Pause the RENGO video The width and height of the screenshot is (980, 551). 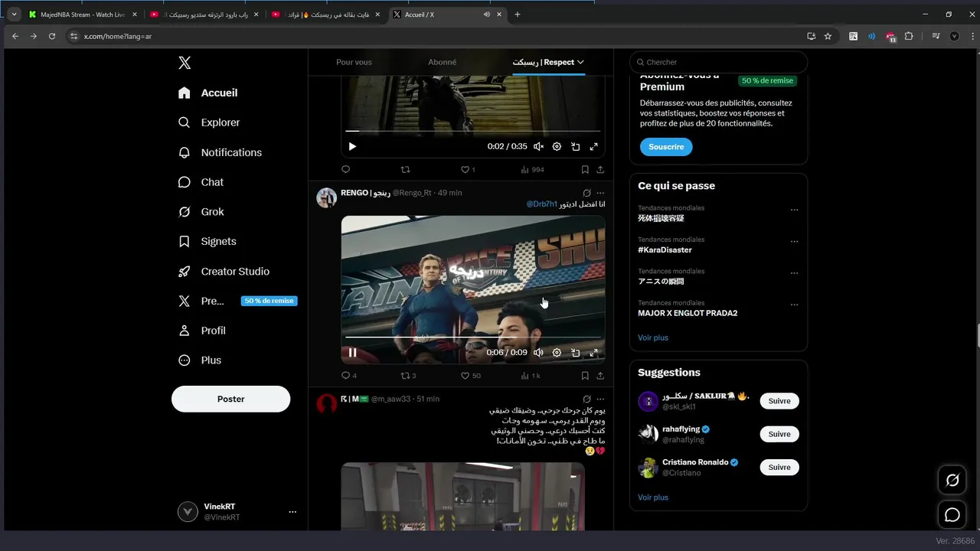[x=352, y=352]
